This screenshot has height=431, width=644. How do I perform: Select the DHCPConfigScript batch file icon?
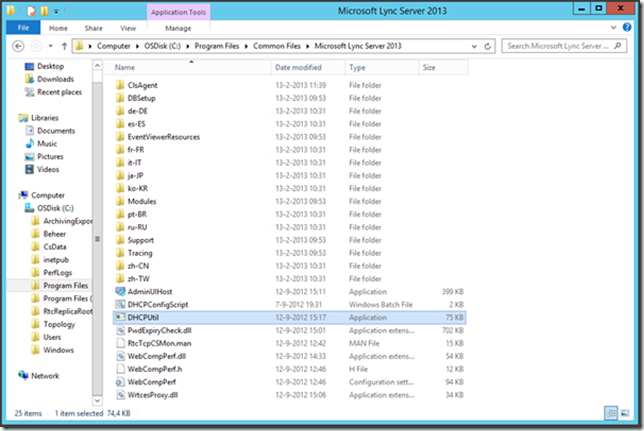[x=120, y=304]
